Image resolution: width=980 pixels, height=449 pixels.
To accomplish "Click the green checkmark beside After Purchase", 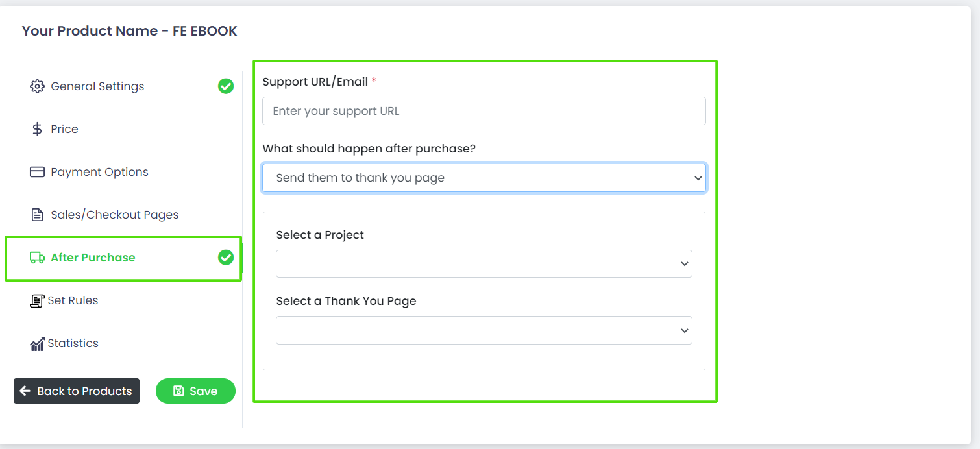I will (226, 258).
